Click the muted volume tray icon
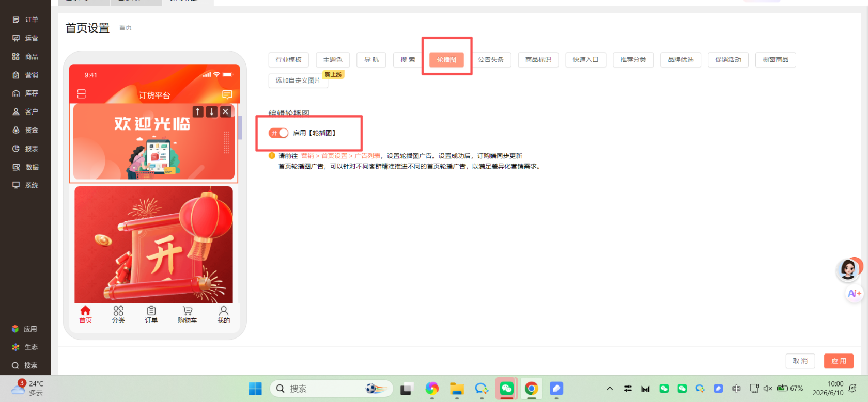This screenshot has width=868, height=402. pos(768,389)
